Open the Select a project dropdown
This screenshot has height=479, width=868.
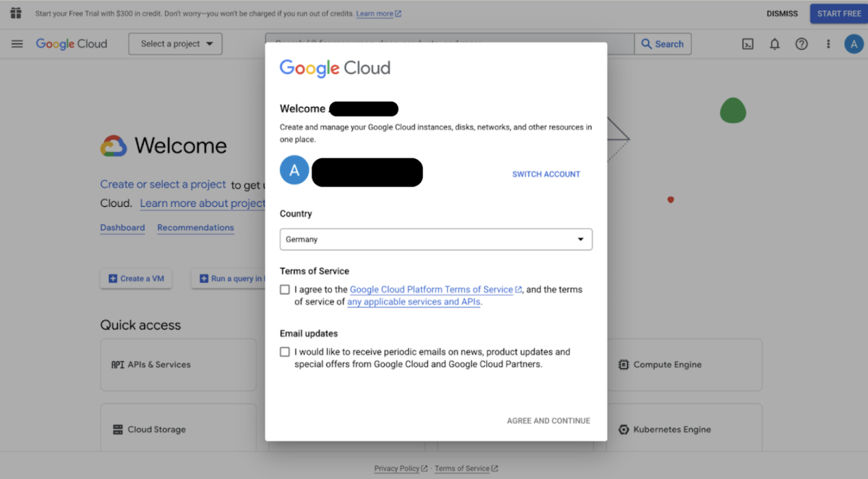(x=175, y=43)
